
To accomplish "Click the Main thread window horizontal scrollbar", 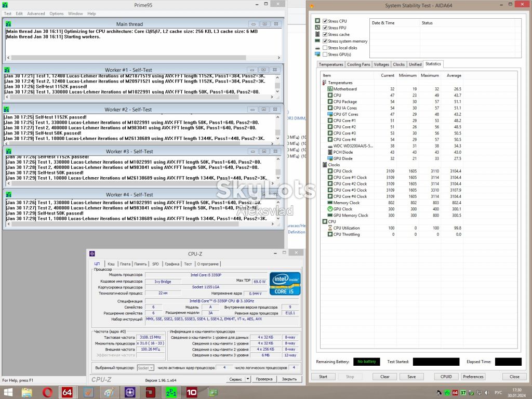I will coord(143,58).
